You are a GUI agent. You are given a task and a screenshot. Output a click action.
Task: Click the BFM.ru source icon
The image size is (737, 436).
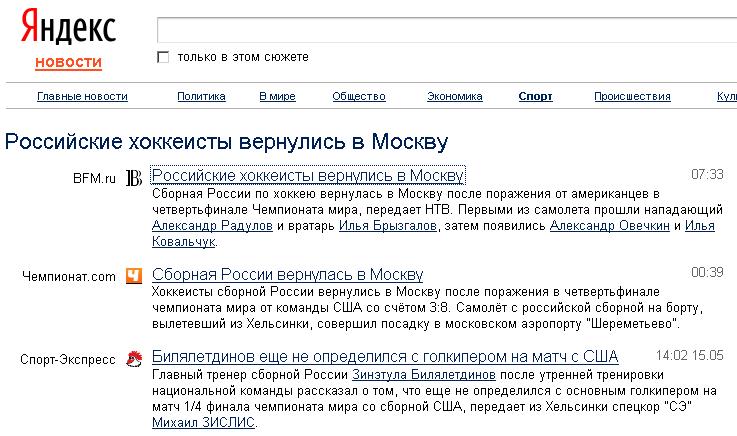click(x=133, y=178)
